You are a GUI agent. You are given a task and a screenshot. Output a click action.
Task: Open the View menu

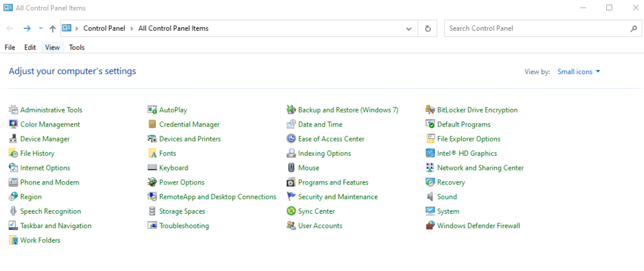[52, 47]
